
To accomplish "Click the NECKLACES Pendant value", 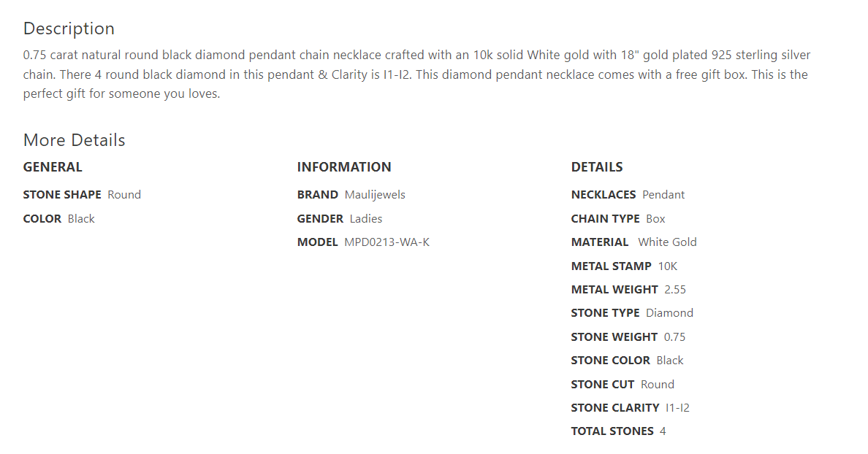I will (x=663, y=195).
